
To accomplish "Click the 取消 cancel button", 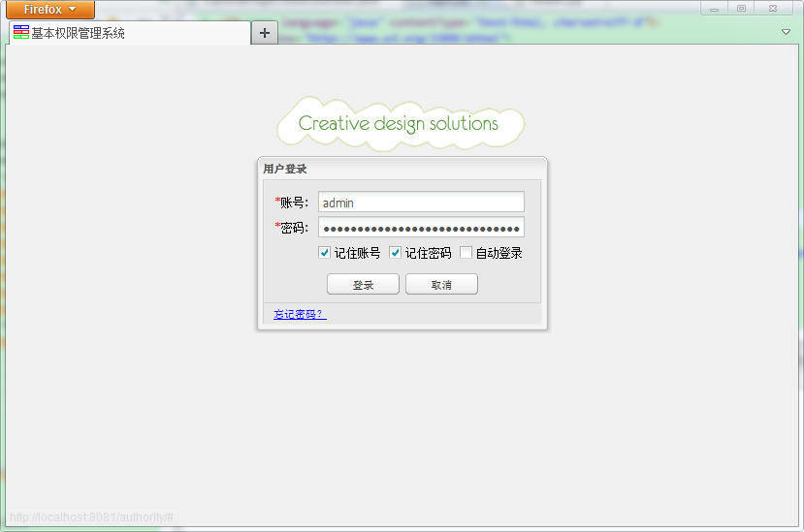I will click(x=441, y=285).
